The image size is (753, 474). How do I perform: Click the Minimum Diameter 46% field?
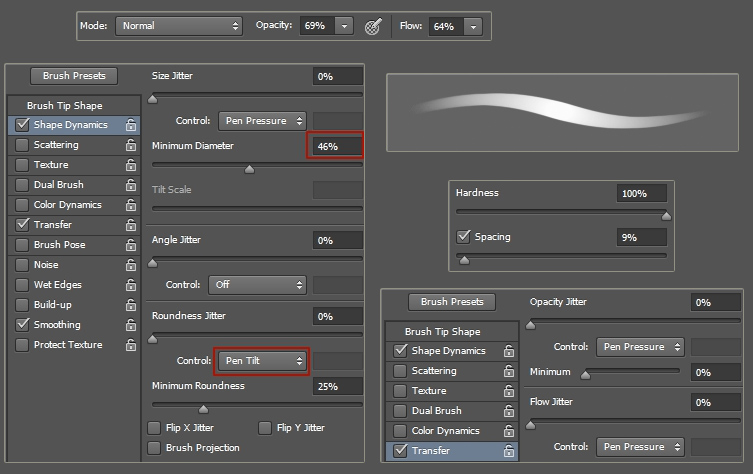338,146
